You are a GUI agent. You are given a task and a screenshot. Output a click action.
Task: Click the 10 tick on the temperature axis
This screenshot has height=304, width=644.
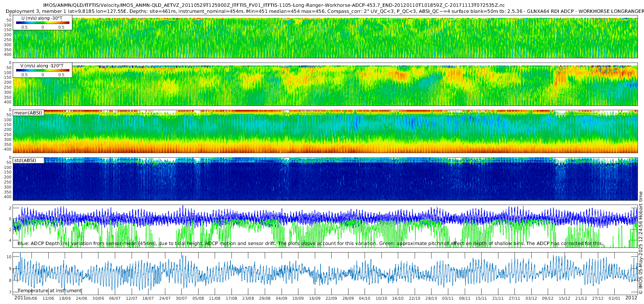[x=9, y=257]
